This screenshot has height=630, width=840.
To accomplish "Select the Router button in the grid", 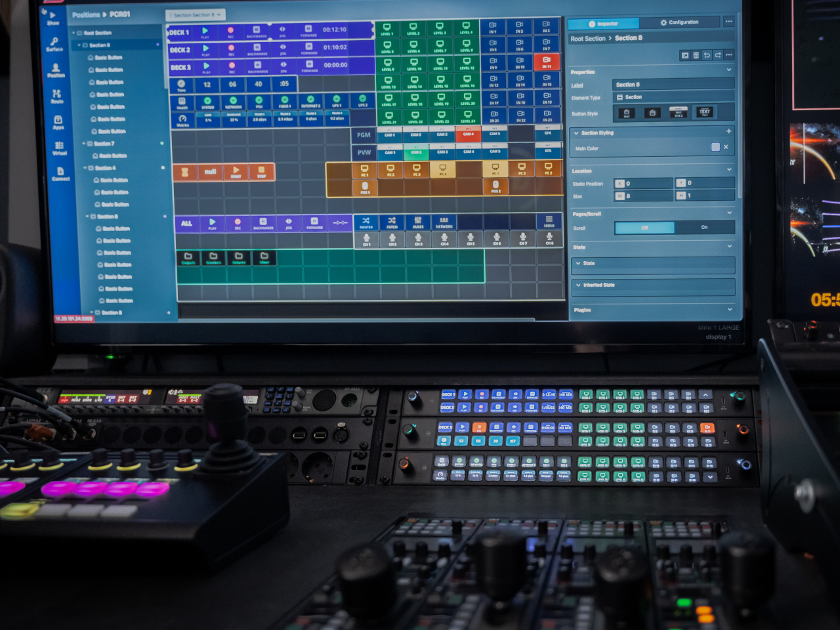I will 366,222.
